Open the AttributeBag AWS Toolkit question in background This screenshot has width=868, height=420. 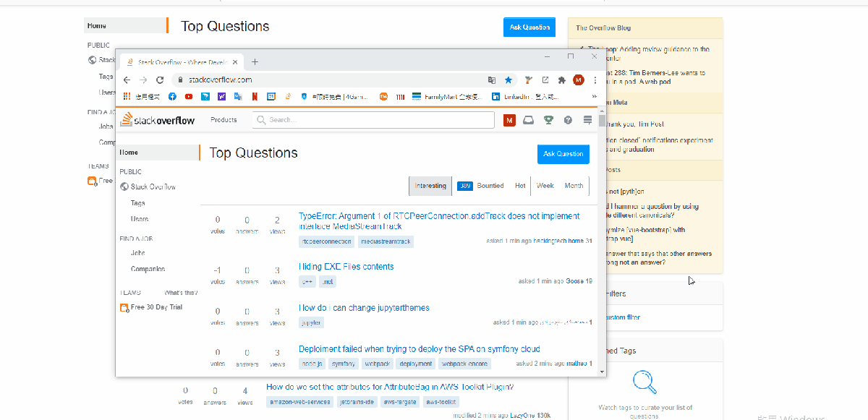point(390,387)
